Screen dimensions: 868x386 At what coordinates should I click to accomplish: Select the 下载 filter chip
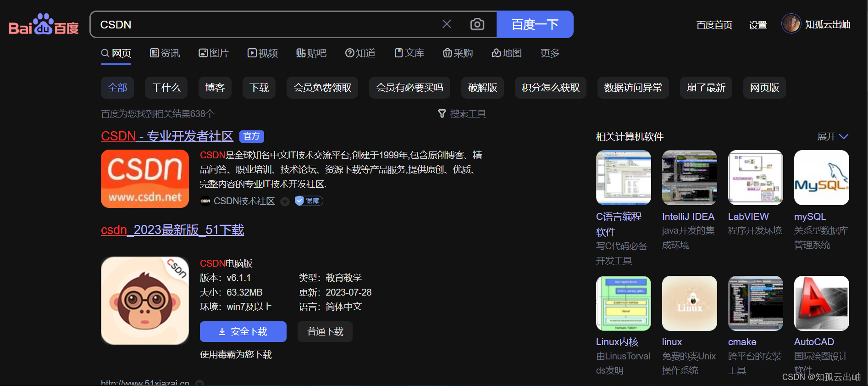coord(259,88)
